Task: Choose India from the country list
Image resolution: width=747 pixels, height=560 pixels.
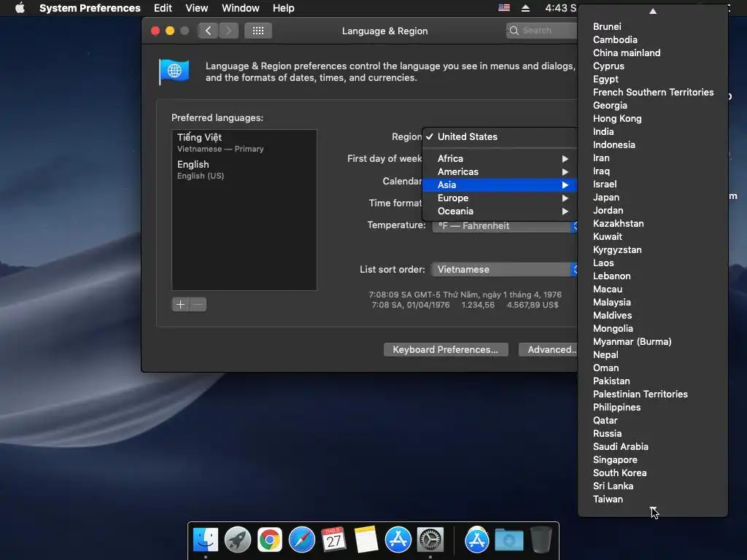Action: (x=653, y=131)
